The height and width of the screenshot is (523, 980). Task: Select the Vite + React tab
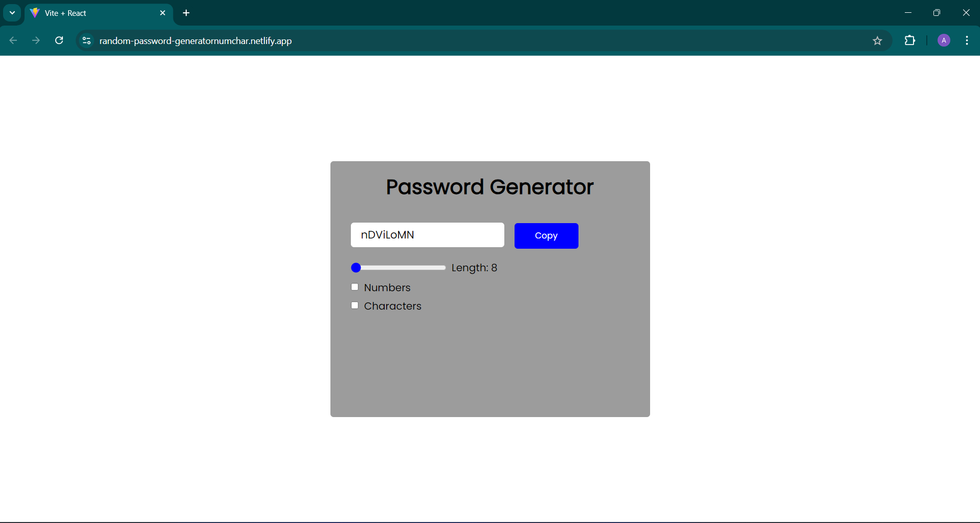click(99, 13)
